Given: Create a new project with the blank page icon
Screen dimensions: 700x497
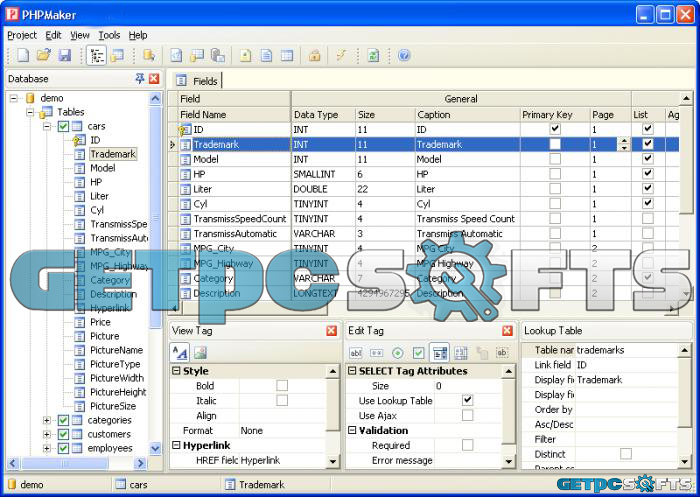Looking at the screenshot, I should (x=23, y=55).
